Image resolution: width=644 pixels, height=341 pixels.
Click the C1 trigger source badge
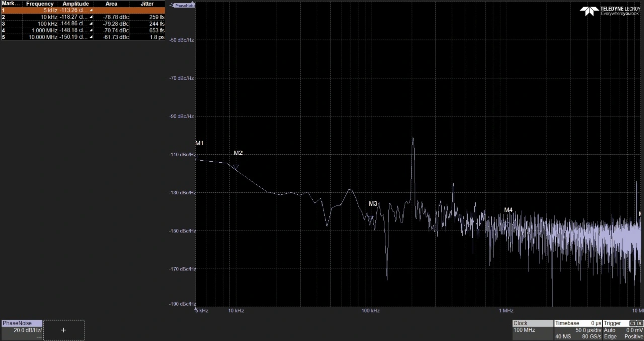tap(636, 323)
